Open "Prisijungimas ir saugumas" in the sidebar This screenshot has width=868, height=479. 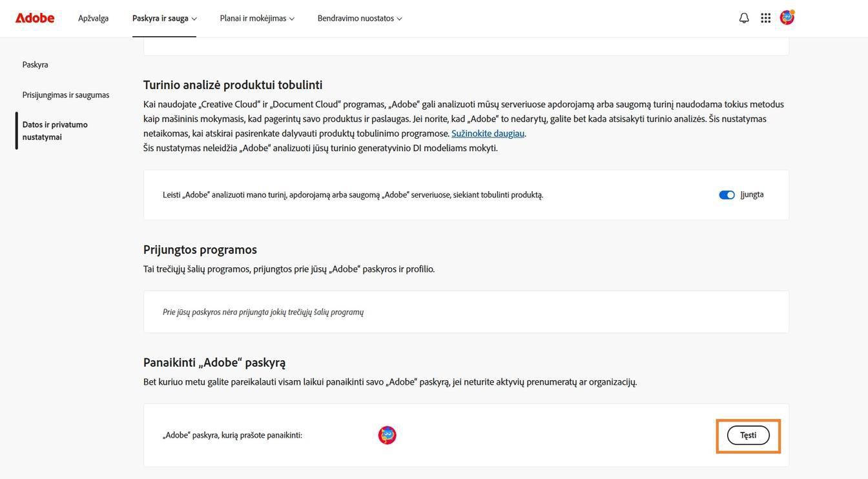pyautogui.click(x=66, y=95)
